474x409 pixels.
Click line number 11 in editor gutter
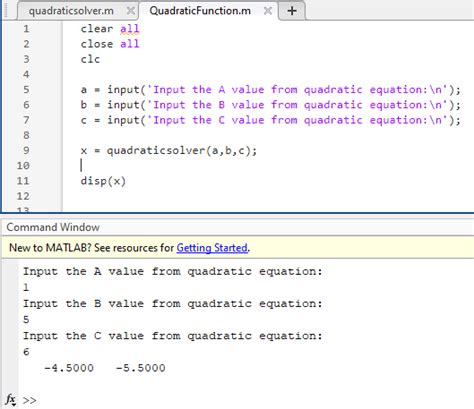tap(23, 181)
